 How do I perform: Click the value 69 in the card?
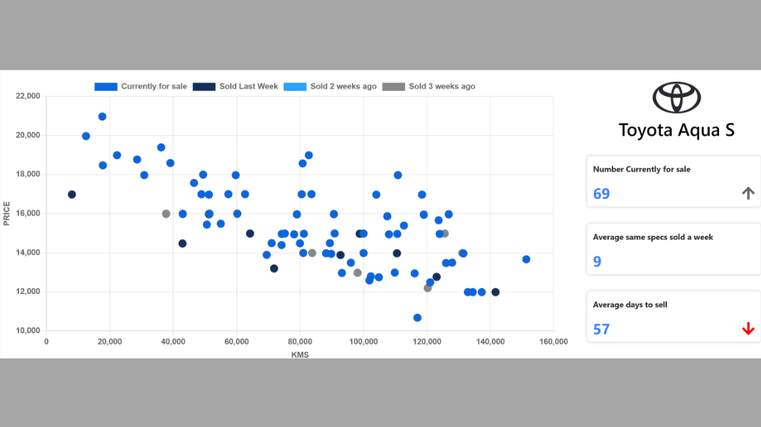(x=601, y=194)
